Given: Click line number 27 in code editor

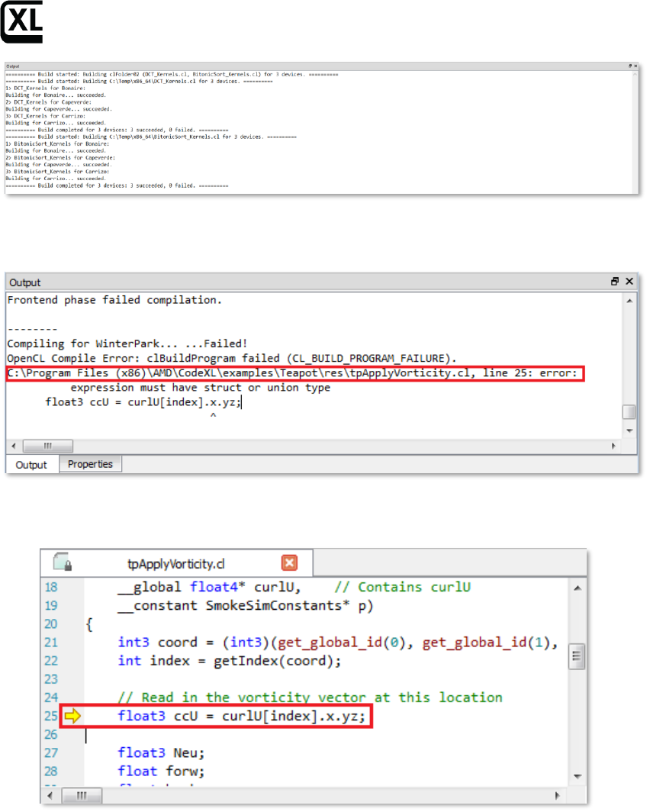Looking at the screenshot, I should coord(50,753).
